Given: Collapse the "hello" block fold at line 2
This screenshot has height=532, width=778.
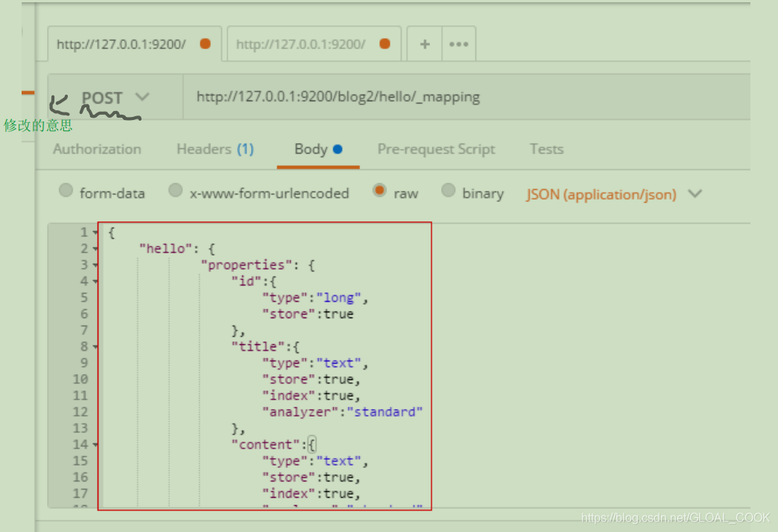Looking at the screenshot, I should pos(95,249).
